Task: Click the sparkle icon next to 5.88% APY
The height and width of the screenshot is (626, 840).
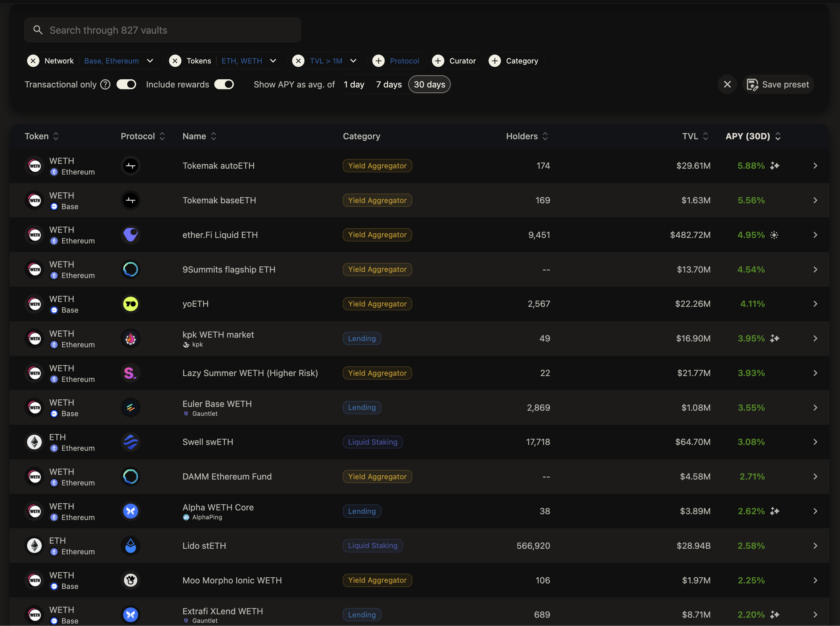Action: [x=774, y=166]
